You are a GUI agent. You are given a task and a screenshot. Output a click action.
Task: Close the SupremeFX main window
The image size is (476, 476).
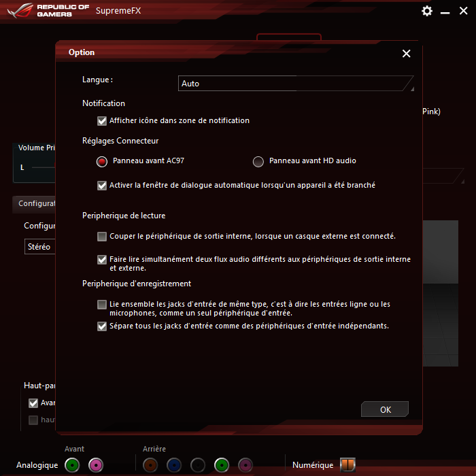pyautogui.click(x=463, y=11)
